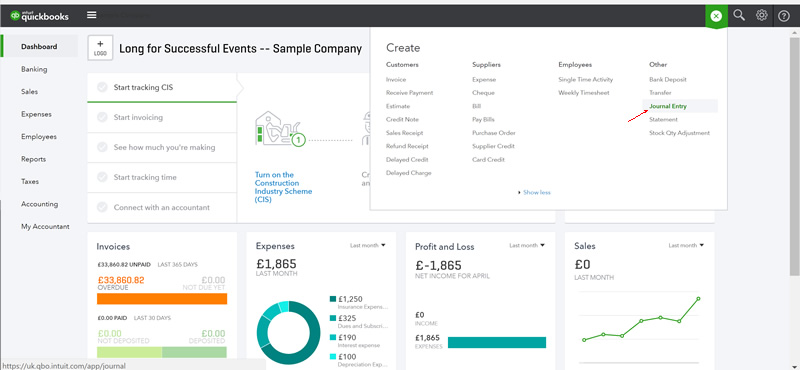Select Cheque under Suppliers
This screenshot has width=800, height=370.
(x=483, y=93)
